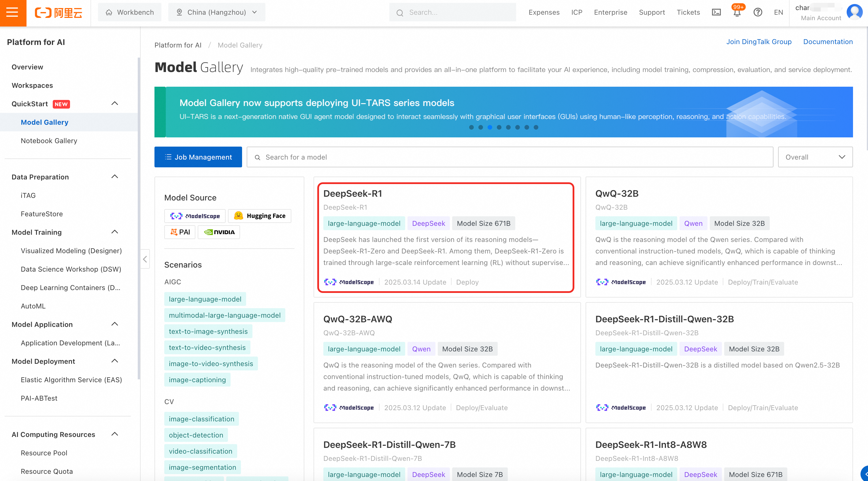Image resolution: width=868 pixels, height=481 pixels.
Task: Collapse the Model Application section
Action: click(x=115, y=324)
